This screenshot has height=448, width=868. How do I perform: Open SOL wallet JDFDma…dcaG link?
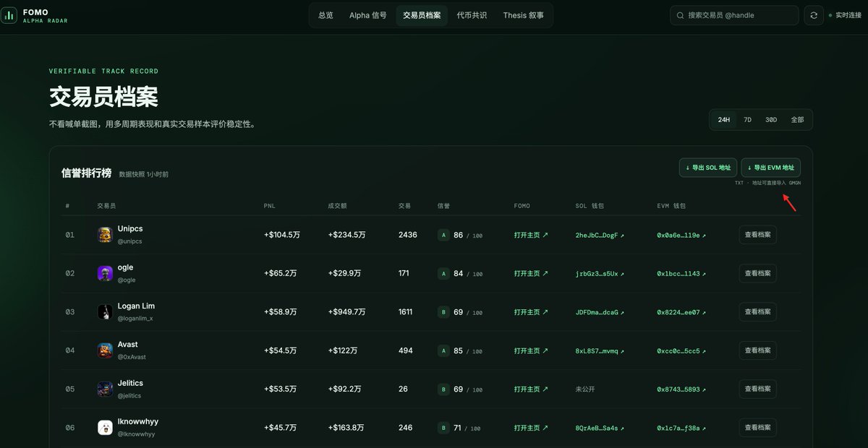coord(600,312)
